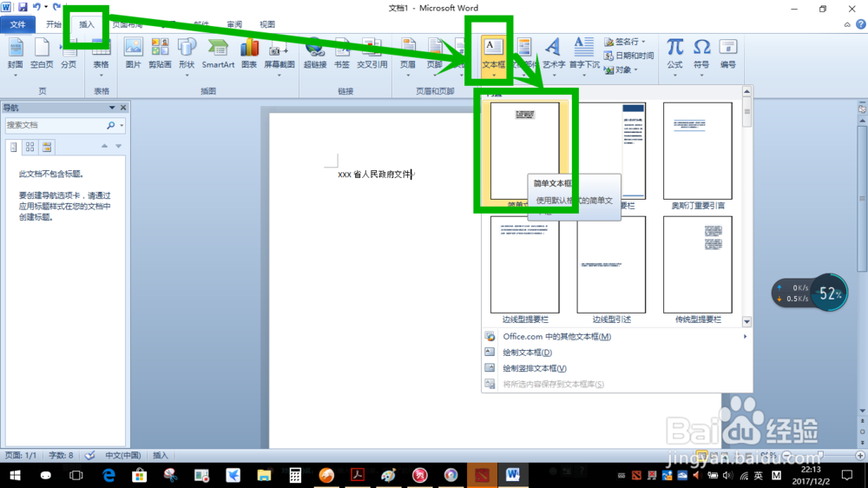Viewport: 868px width, 488px height.
Task: Switch to the 审阅 Review tab
Action: coord(234,24)
